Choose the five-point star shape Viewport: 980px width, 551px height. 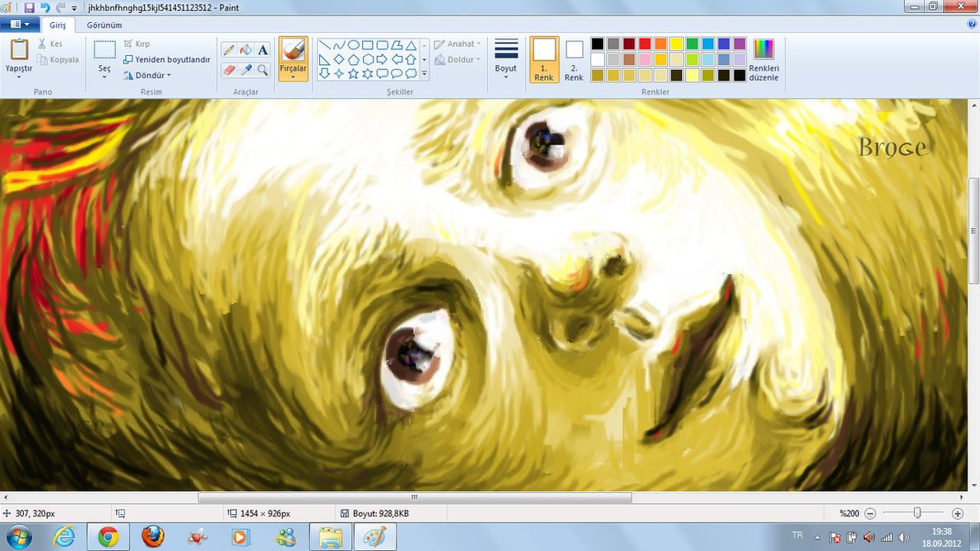point(353,74)
